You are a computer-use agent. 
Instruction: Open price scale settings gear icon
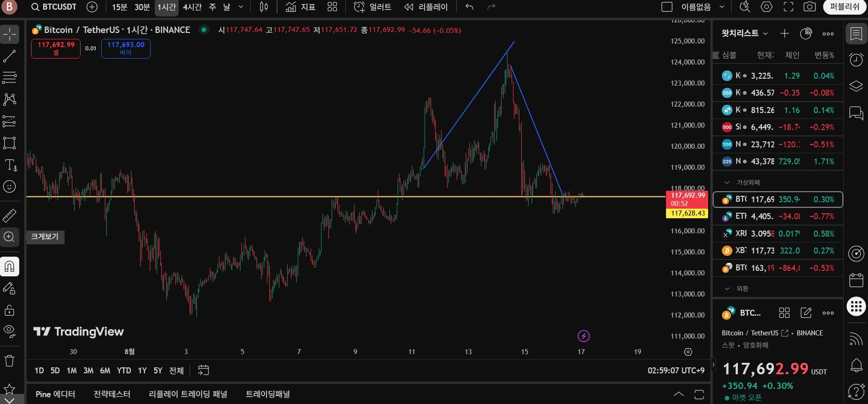click(688, 352)
